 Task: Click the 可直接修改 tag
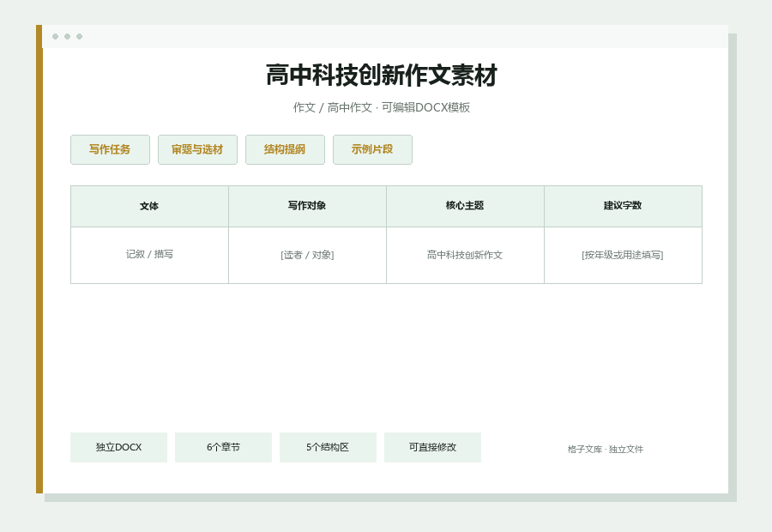pyautogui.click(x=432, y=447)
